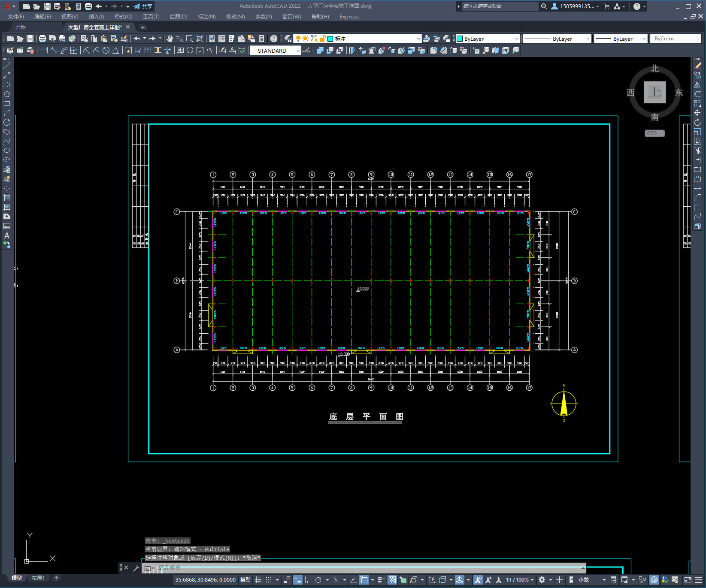Select the Line tool in the Draw toolbar

coord(7,66)
